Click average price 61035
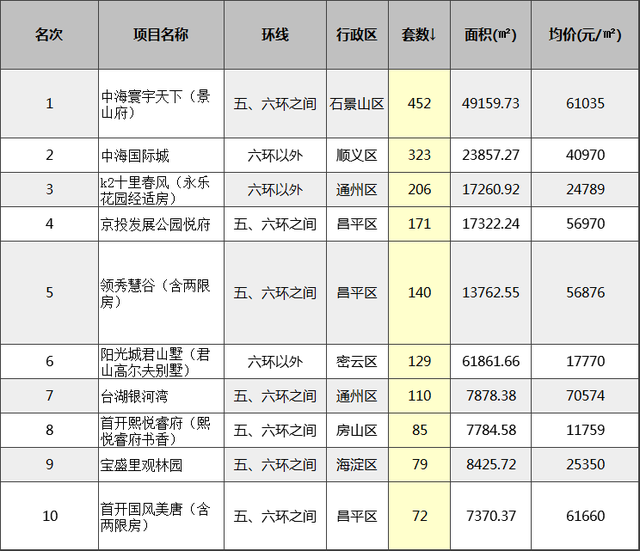This screenshot has width=640, height=551. coord(585,104)
